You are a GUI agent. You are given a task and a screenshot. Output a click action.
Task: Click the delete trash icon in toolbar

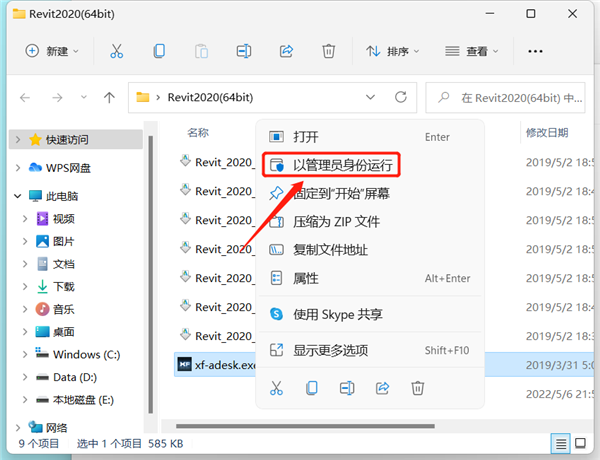pyautogui.click(x=328, y=51)
